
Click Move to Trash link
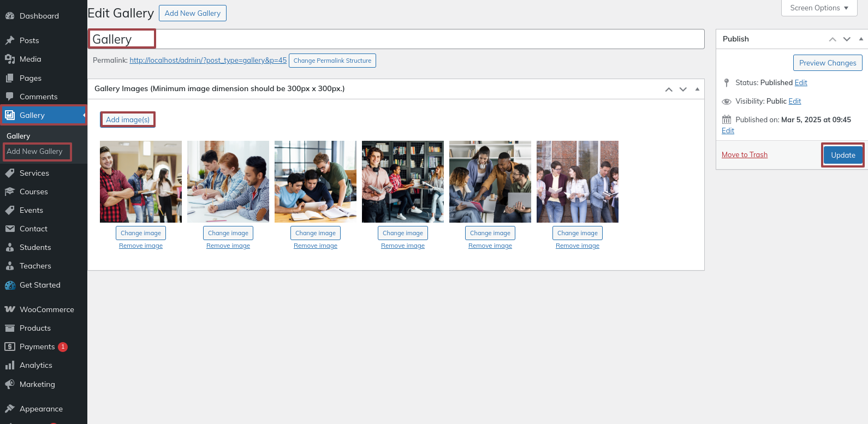745,154
